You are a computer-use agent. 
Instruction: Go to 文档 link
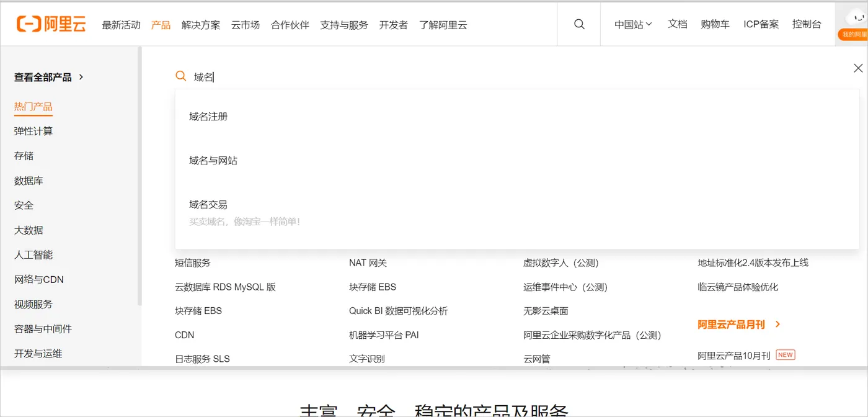point(678,24)
